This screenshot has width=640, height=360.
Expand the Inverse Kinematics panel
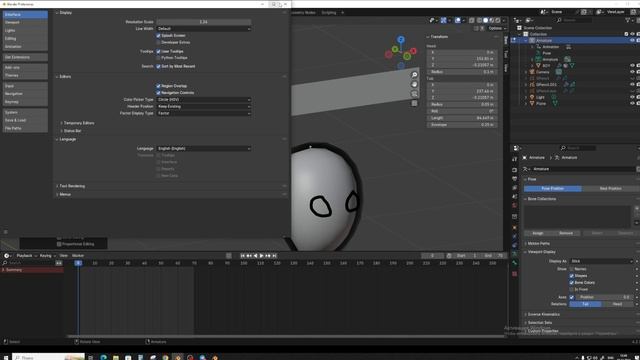543,315
